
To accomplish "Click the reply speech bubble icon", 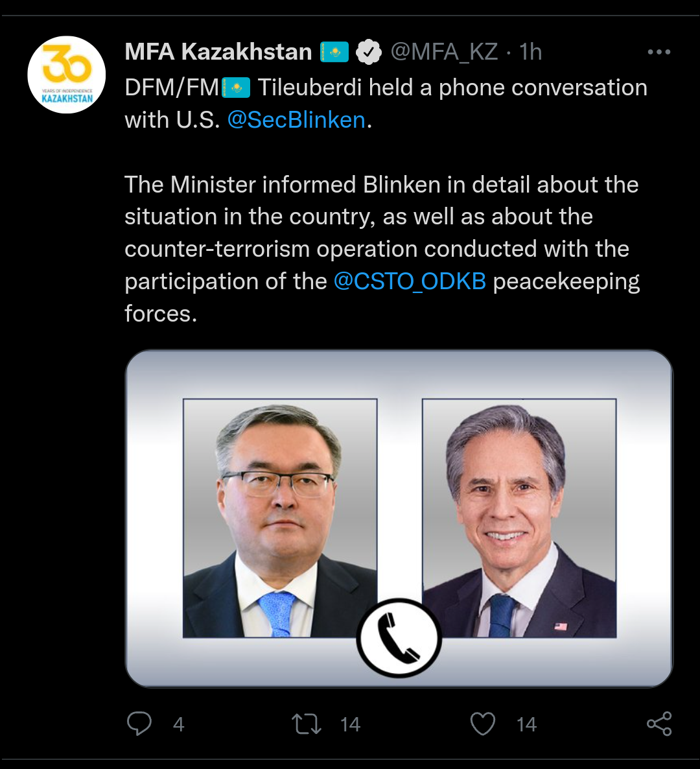I will point(139,724).
